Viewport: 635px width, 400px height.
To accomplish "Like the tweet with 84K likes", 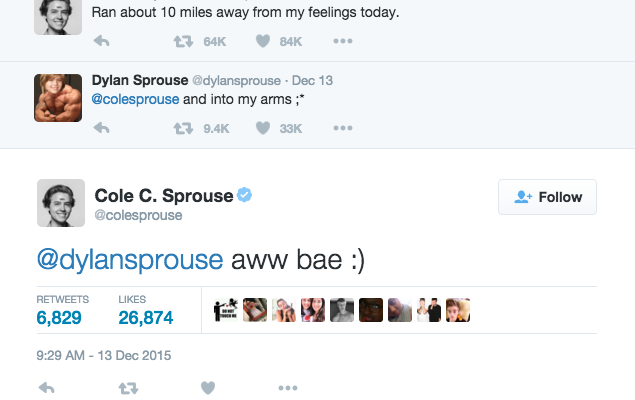I will coord(264,41).
